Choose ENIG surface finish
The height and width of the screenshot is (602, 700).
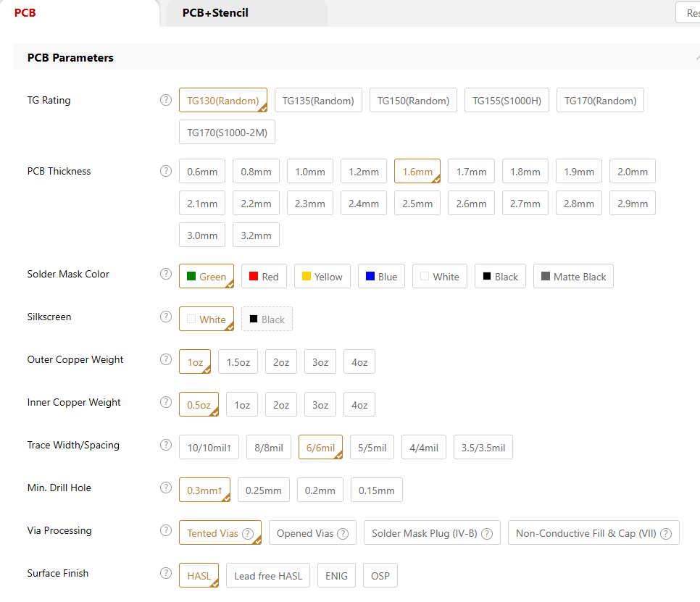[337, 575]
